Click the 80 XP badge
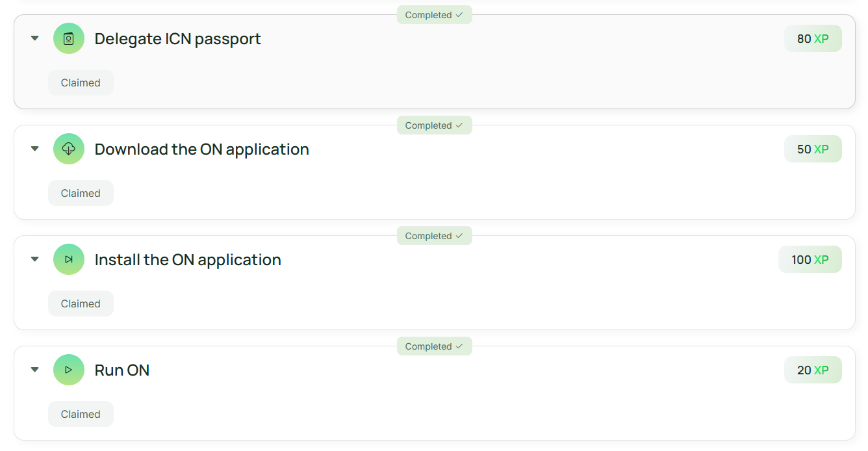The height and width of the screenshot is (451, 868). click(x=813, y=38)
